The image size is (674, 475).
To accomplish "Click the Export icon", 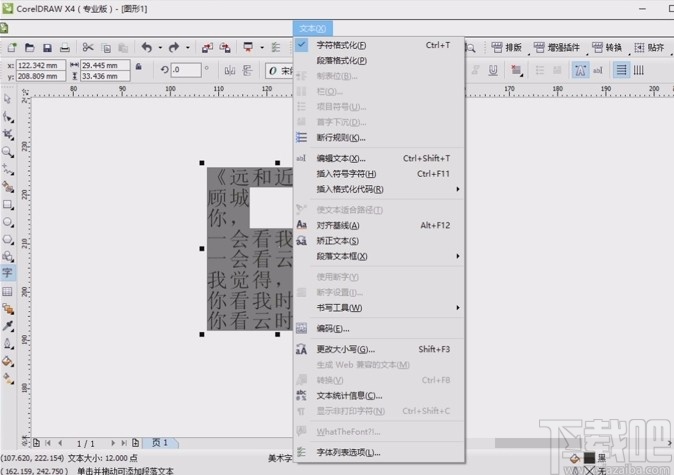I will pyautogui.click(x=225, y=47).
